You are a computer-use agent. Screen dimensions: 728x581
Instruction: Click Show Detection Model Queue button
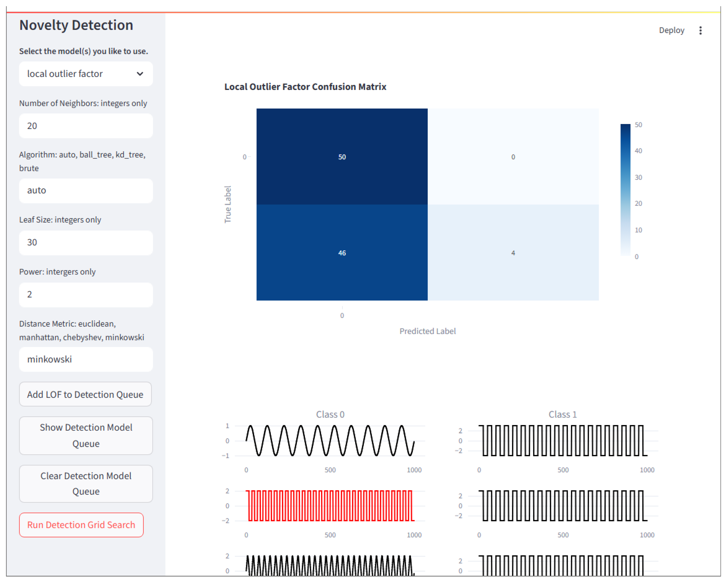(x=86, y=435)
